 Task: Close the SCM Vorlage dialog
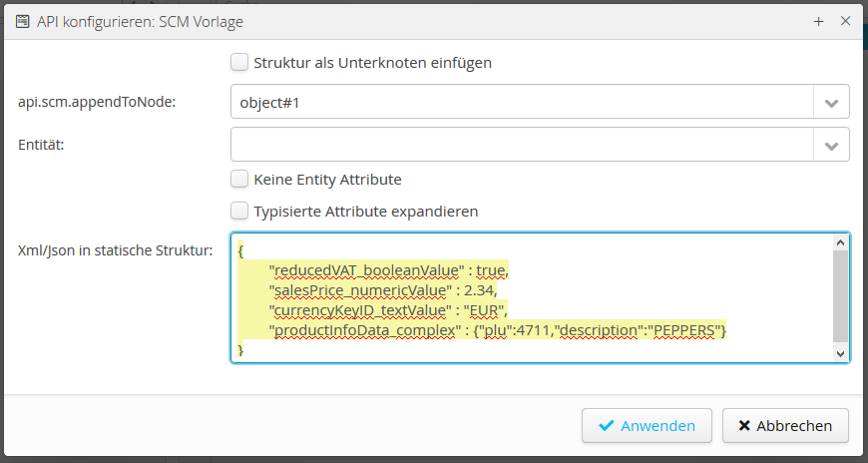click(845, 20)
